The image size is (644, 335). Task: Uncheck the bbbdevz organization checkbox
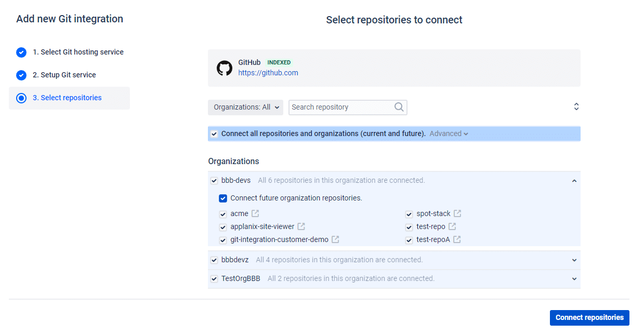click(x=214, y=260)
